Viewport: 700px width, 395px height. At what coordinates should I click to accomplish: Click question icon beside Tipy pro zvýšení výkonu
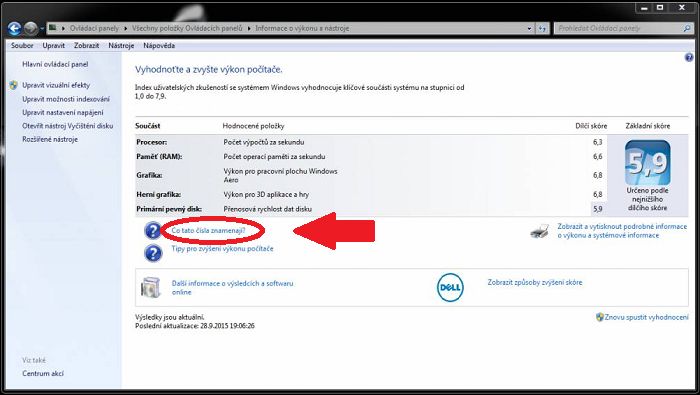tap(153, 253)
